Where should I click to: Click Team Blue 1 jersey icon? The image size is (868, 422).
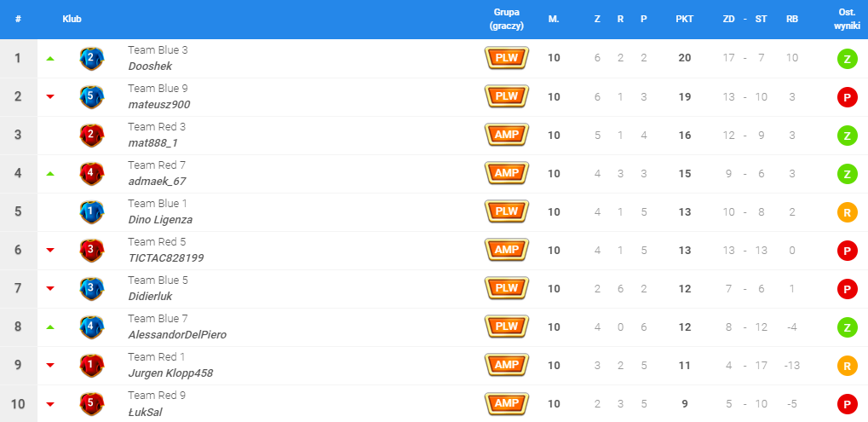pyautogui.click(x=91, y=211)
